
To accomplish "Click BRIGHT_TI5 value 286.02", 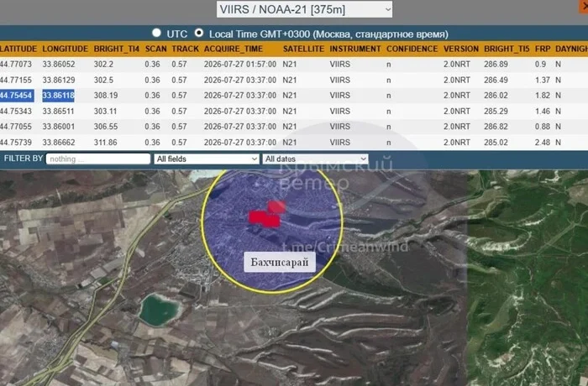I will coord(496,96).
